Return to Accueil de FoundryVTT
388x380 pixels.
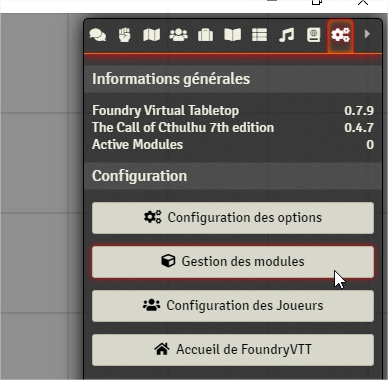[x=233, y=350]
